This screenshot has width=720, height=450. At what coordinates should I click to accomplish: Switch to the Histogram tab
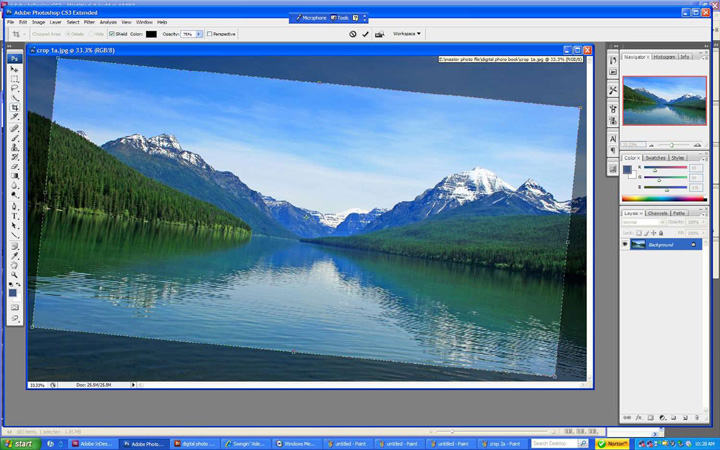pos(664,57)
